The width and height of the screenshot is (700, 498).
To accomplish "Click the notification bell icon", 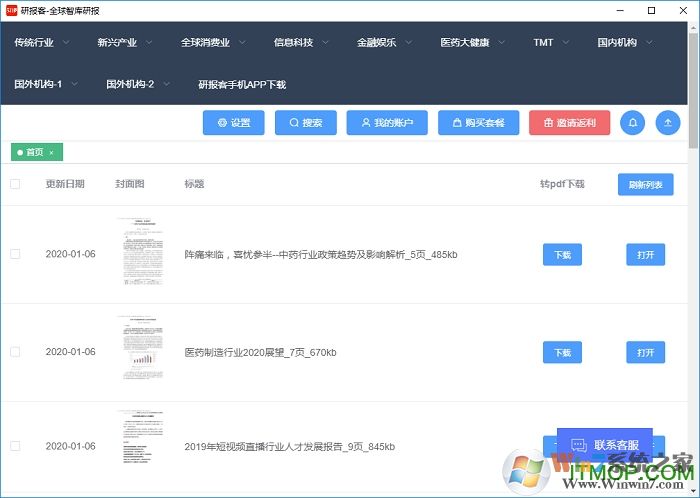I will (x=632, y=123).
